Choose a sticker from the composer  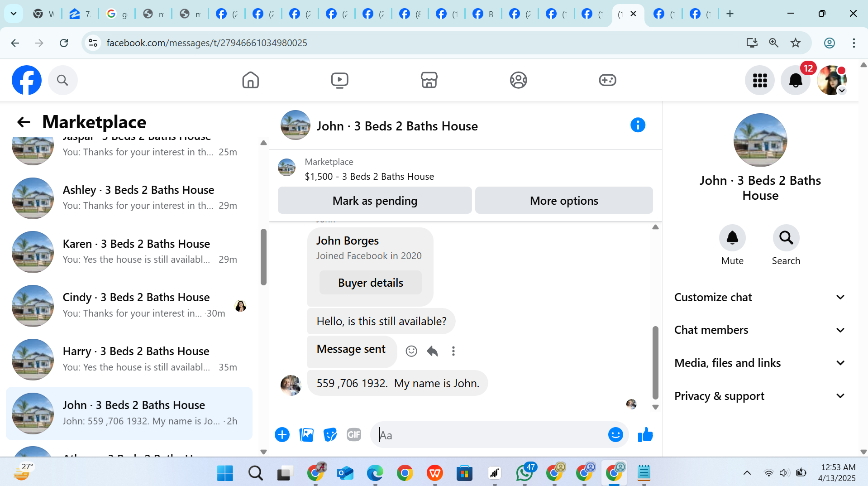(330, 435)
